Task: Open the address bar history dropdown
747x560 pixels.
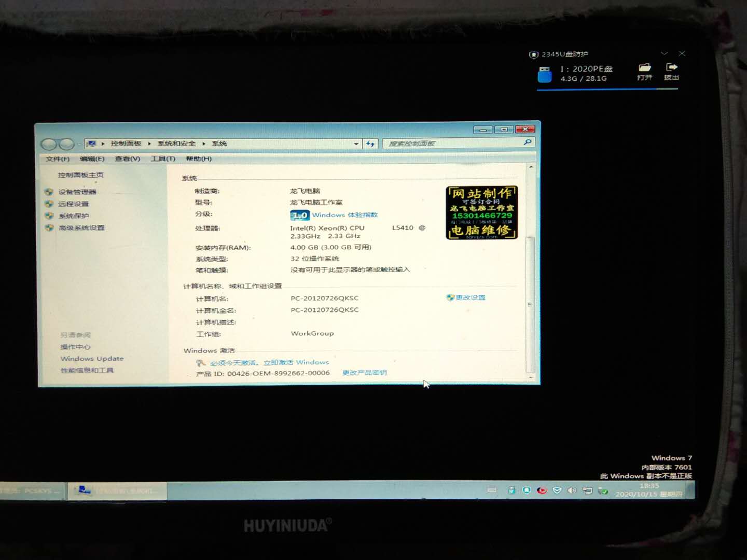Action: (356, 144)
